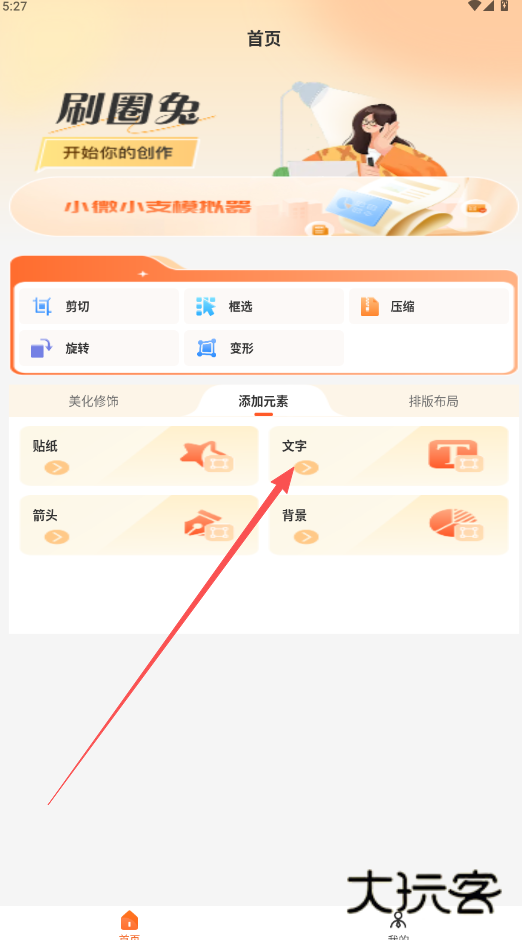The width and height of the screenshot is (522, 940).
Task: Switch to the 美化修饰 tab
Action: pyautogui.click(x=93, y=401)
